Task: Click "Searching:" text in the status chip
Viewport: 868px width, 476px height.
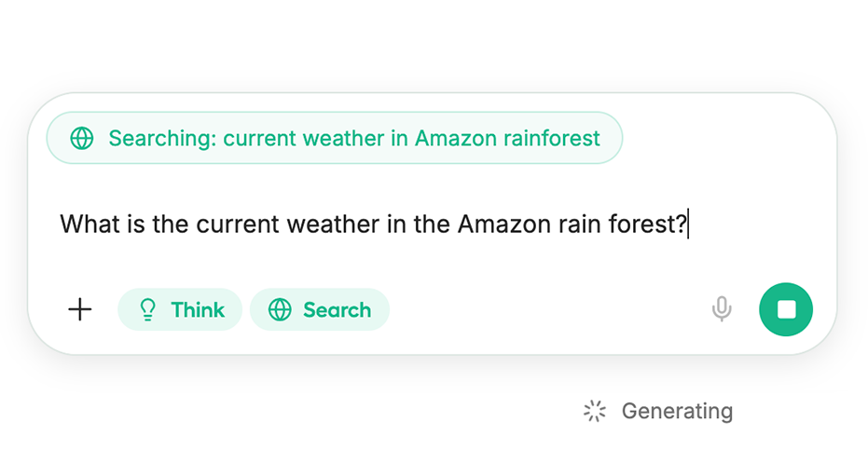Action: click(162, 139)
